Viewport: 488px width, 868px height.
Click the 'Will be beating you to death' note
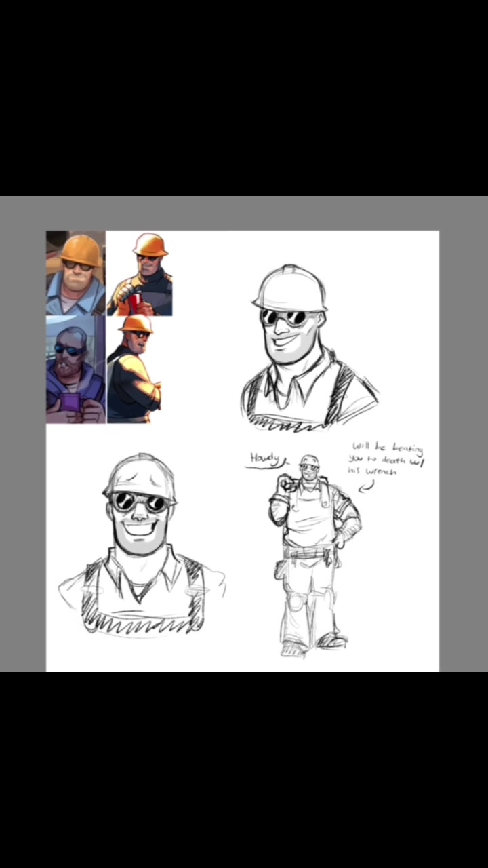(386, 459)
